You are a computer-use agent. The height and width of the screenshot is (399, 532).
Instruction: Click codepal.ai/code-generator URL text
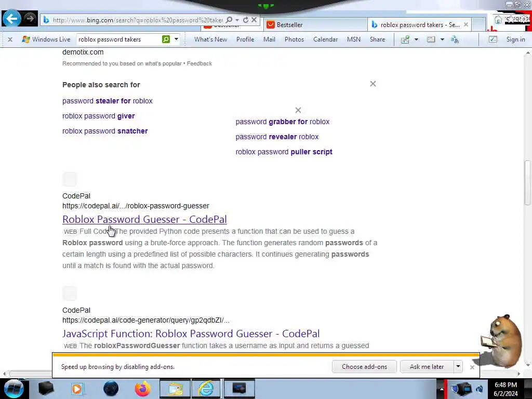(x=146, y=320)
